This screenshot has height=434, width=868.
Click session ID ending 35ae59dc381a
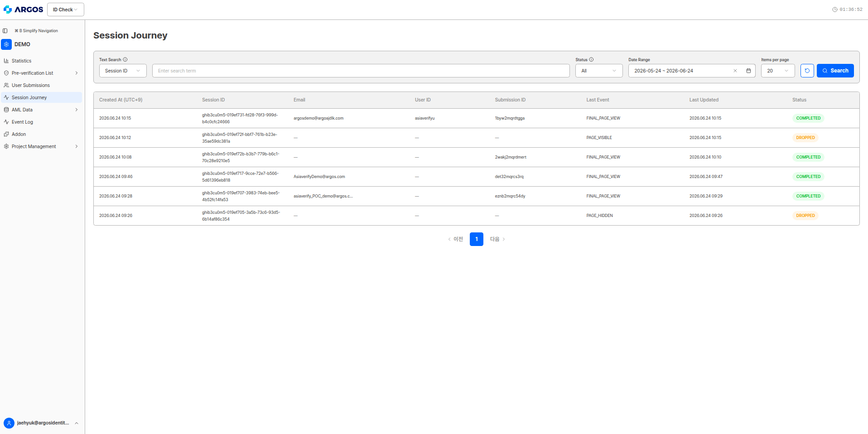(x=240, y=138)
